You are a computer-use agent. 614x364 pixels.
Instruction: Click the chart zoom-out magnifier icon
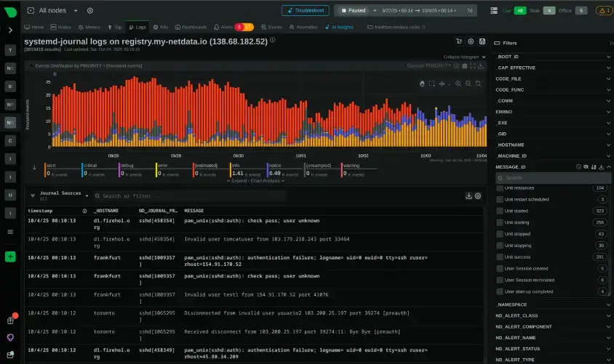point(468,84)
